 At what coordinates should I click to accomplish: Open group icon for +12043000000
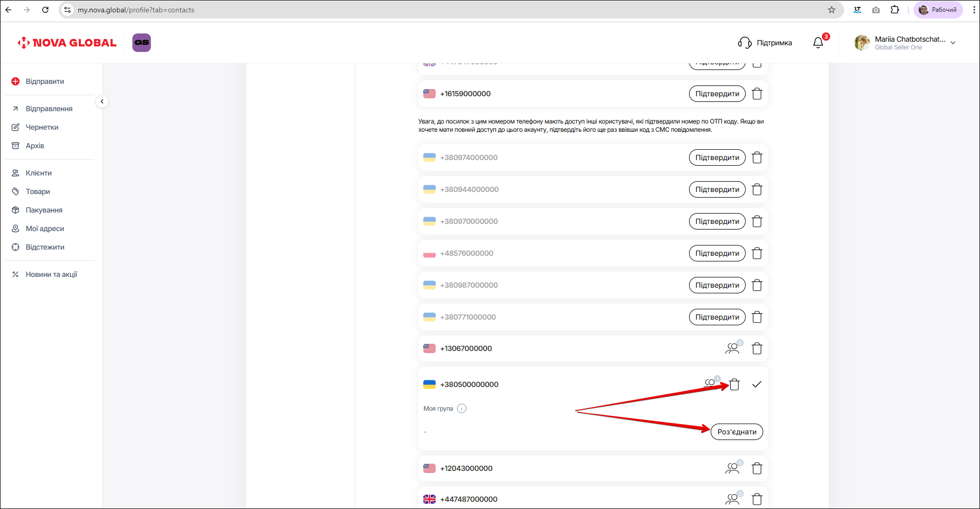pos(733,468)
